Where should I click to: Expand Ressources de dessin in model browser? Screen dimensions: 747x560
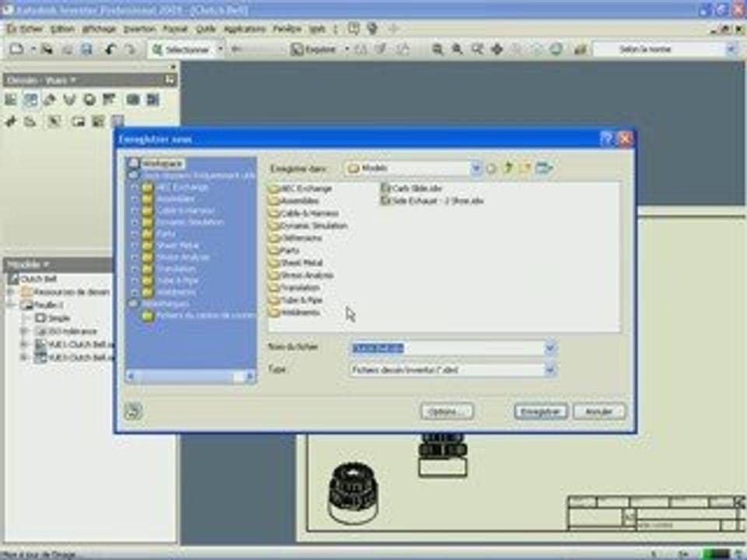point(11,292)
